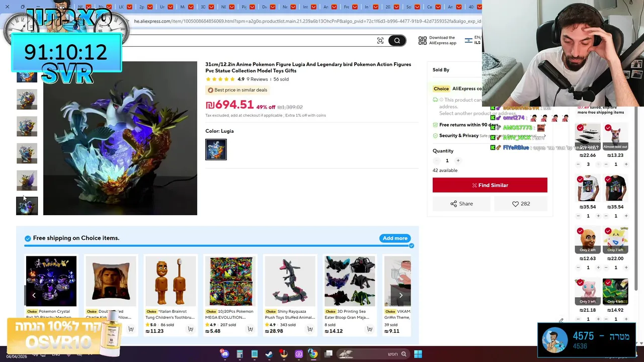Switch to the 2p browser tab
This screenshot has height=362, width=644.
[145, 7]
